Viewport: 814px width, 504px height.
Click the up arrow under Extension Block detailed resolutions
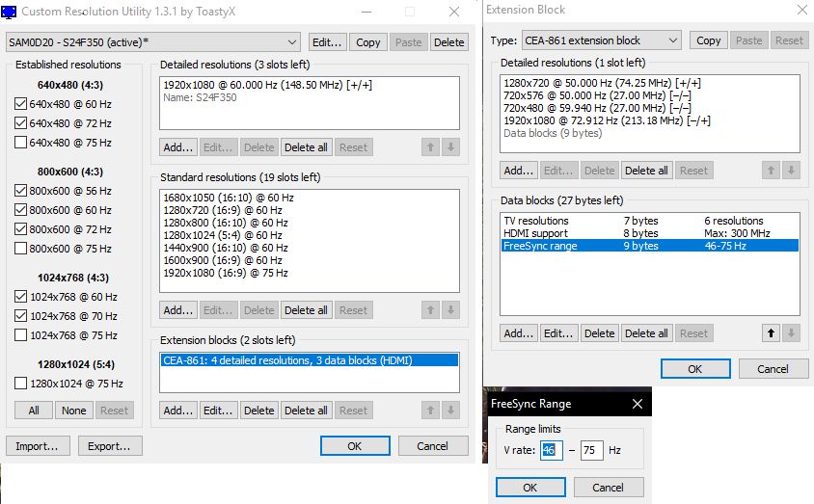[x=771, y=170]
